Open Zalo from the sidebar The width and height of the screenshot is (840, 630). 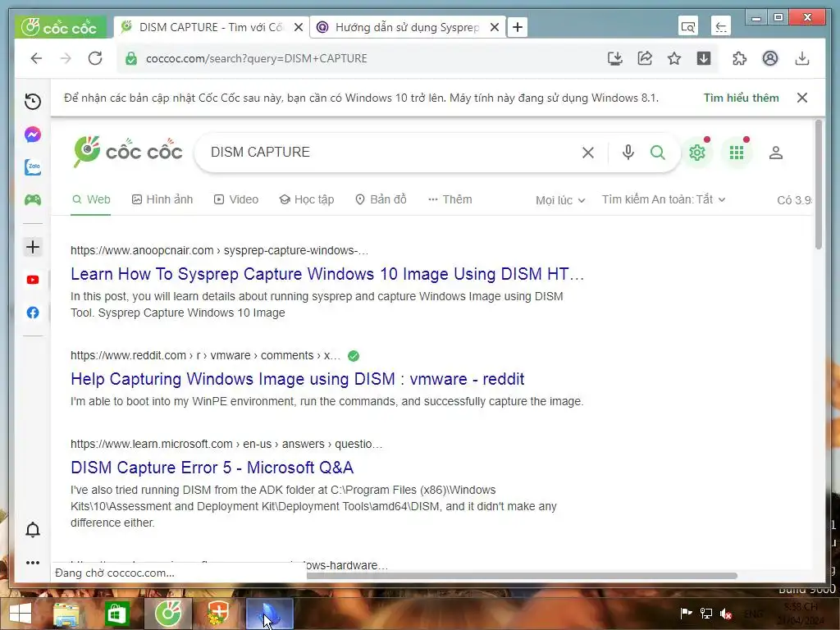click(33, 167)
